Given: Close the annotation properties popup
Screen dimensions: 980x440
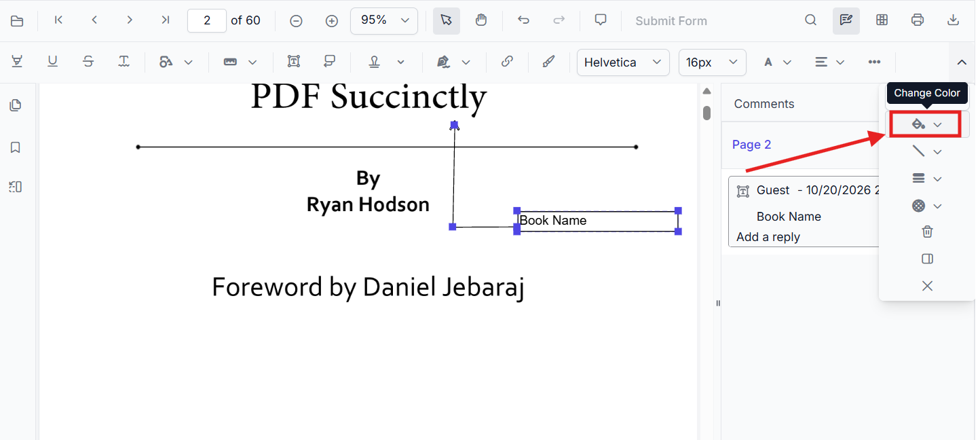Looking at the screenshot, I should click(927, 286).
